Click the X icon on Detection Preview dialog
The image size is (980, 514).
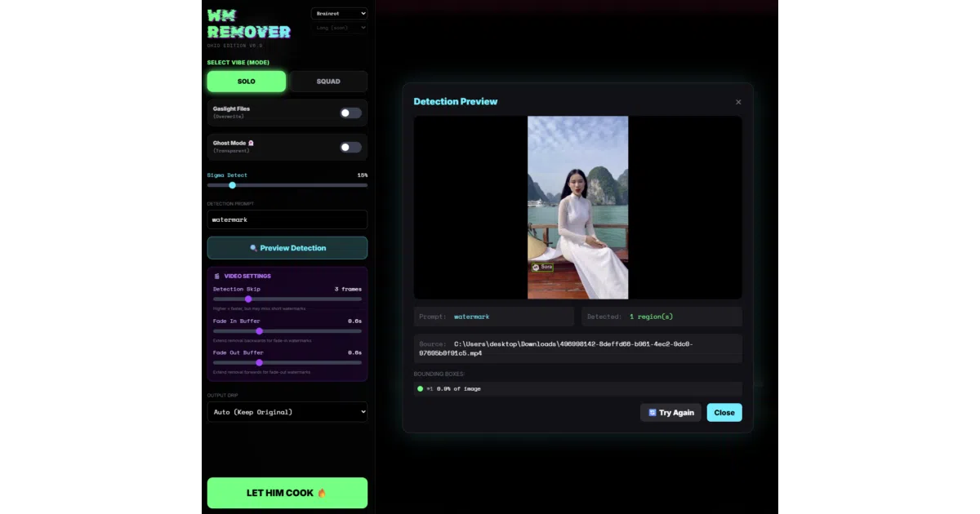pos(738,102)
